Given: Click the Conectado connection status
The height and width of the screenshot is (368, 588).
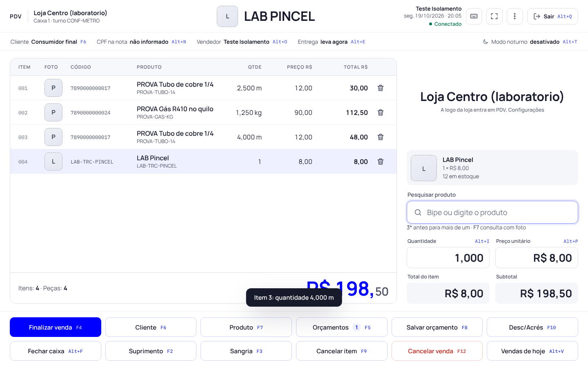Looking at the screenshot, I should (445, 24).
